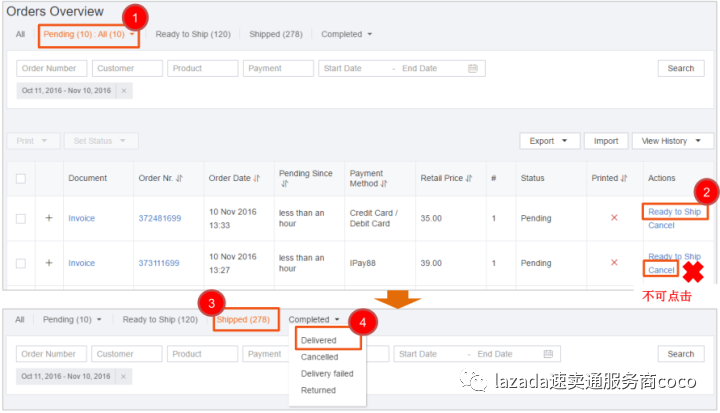The image size is (720, 413).
Task: Remove top Oct 11 - Nov 10 date filter
Action: [x=124, y=91]
